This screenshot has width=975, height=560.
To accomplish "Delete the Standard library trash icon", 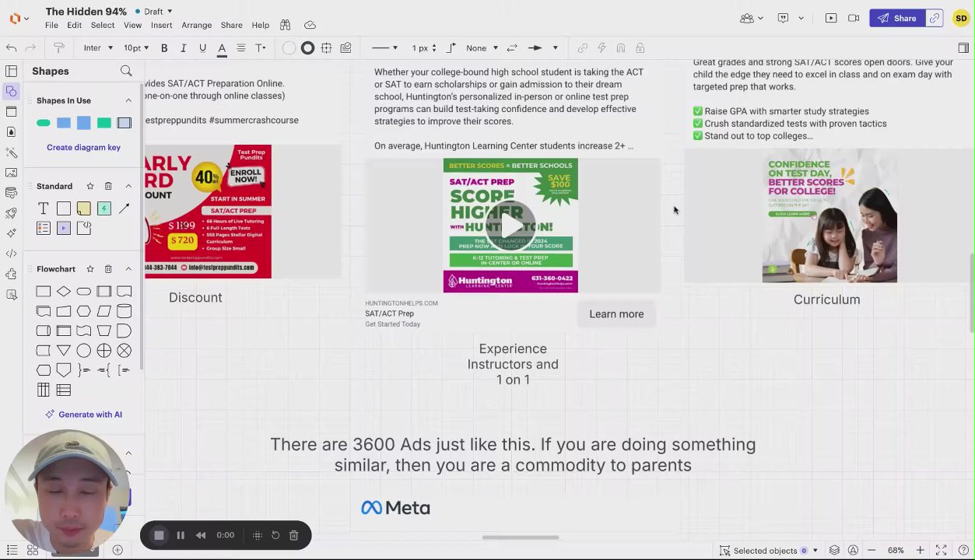I will pos(108,186).
